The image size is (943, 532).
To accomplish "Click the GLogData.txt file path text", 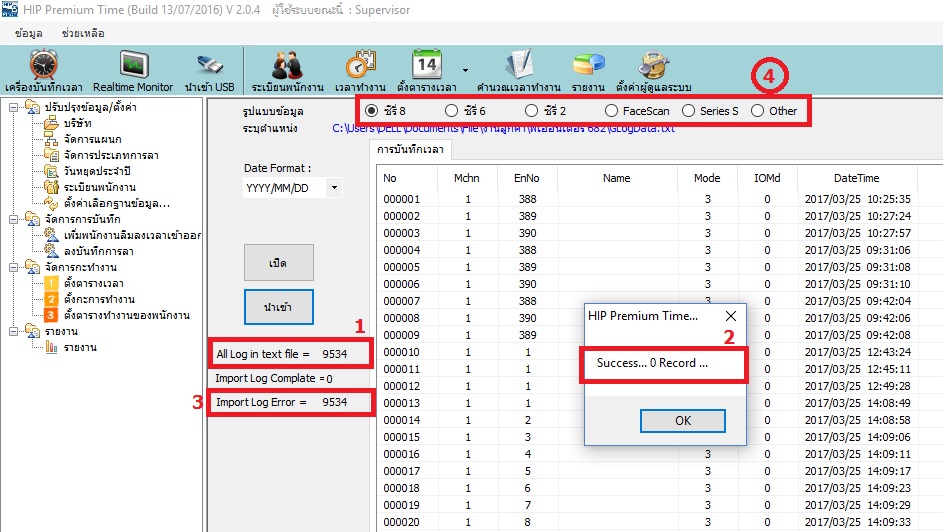I will (x=503, y=128).
